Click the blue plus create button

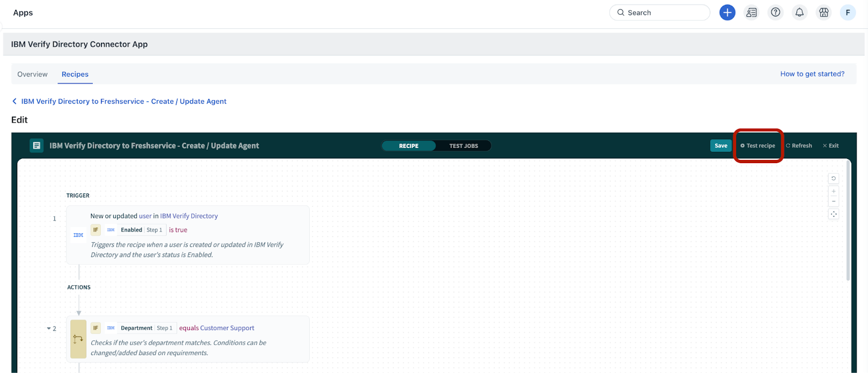[x=727, y=12]
